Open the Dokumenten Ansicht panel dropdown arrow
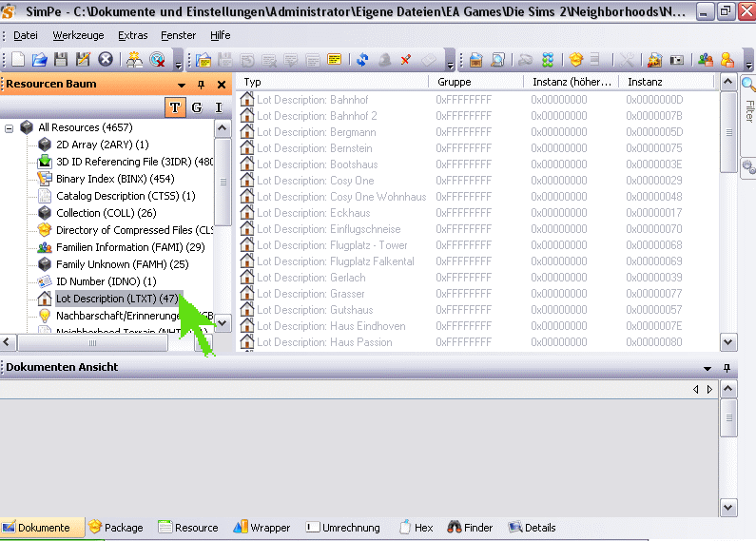Screen dimensions: 756x541 click(707, 368)
